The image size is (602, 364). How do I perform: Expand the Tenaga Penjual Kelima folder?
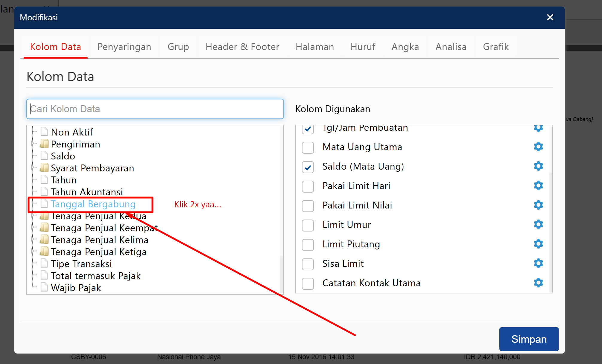pos(33,239)
